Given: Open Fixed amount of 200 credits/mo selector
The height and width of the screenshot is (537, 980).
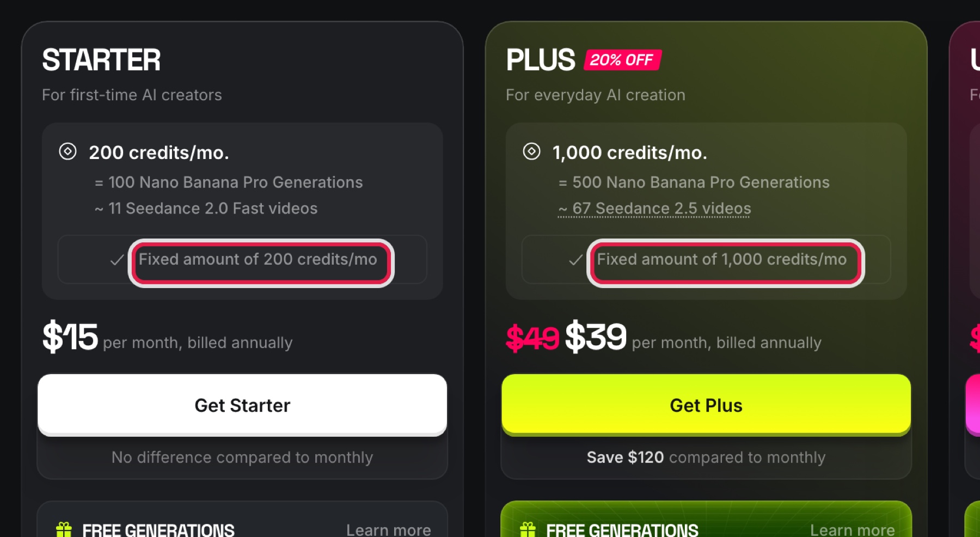Looking at the screenshot, I should tap(242, 259).
